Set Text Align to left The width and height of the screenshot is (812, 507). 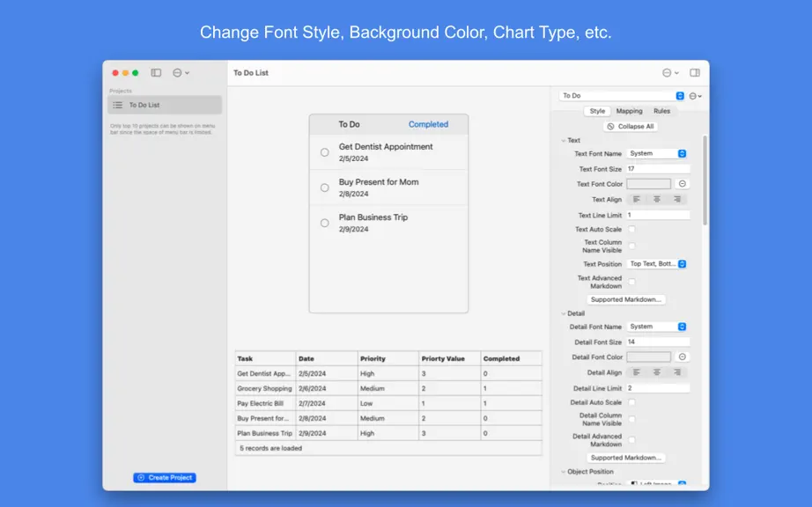[x=637, y=199]
